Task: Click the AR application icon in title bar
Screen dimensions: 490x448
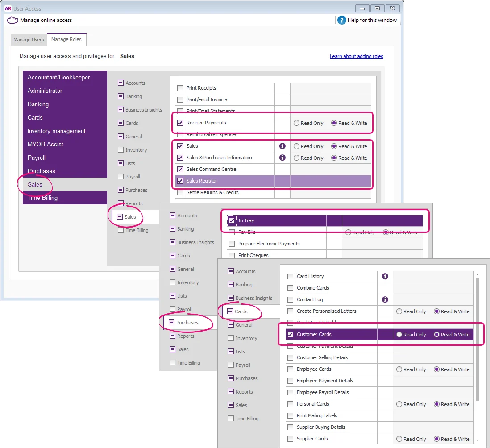Action: pyautogui.click(x=8, y=8)
